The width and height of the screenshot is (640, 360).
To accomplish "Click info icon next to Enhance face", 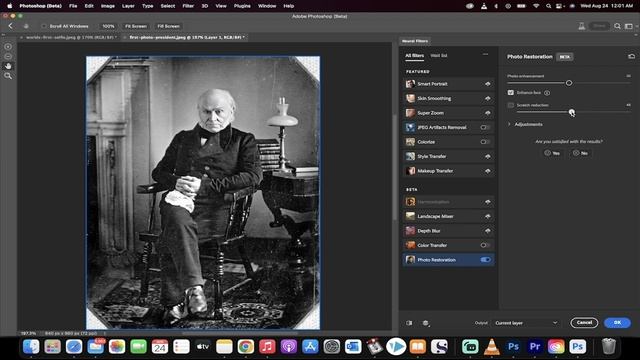I will pyautogui.click(x=547, y=93).
